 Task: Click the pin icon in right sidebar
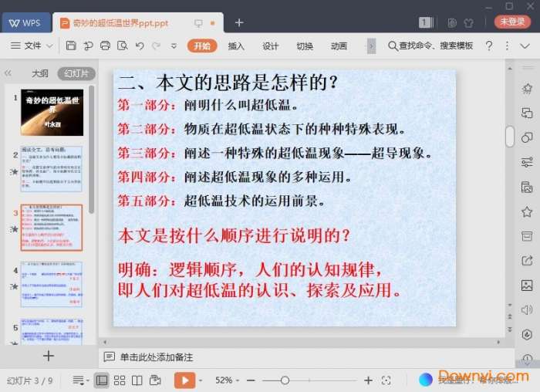pos(527,89)
